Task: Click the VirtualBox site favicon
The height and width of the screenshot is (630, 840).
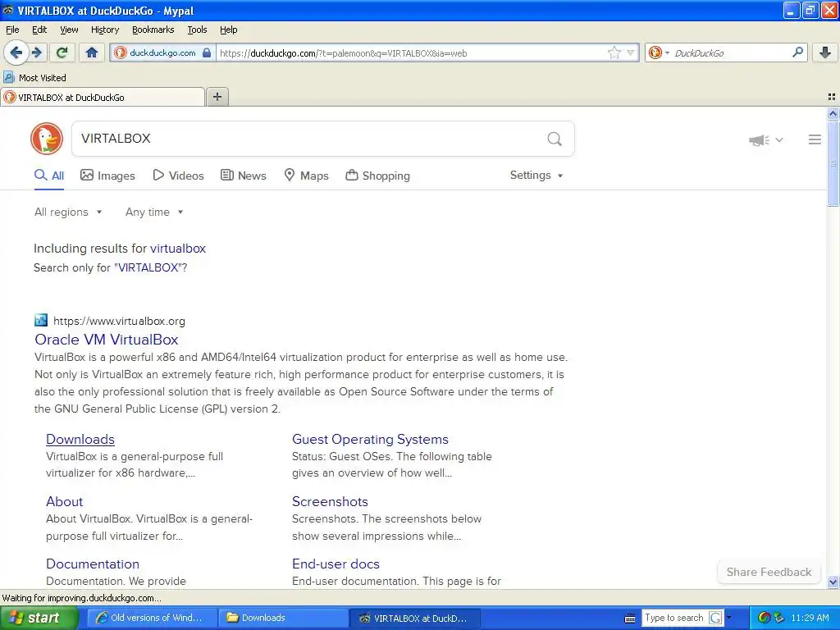Action: (x=41, y=321)
